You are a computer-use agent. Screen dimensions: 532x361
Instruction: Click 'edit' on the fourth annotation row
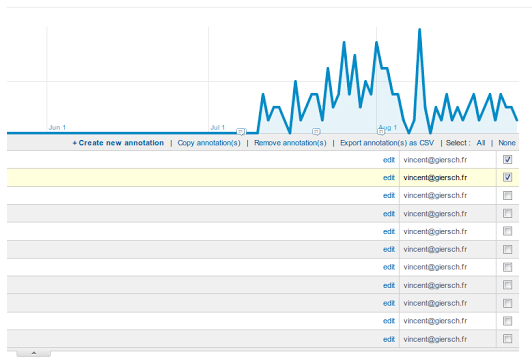point(389,214)
